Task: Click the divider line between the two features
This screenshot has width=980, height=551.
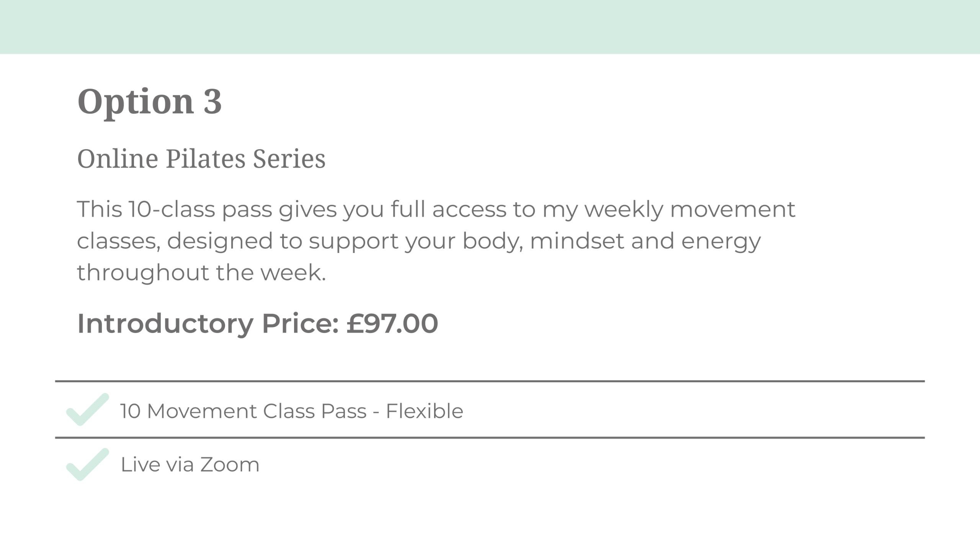Action: (490, 437)
